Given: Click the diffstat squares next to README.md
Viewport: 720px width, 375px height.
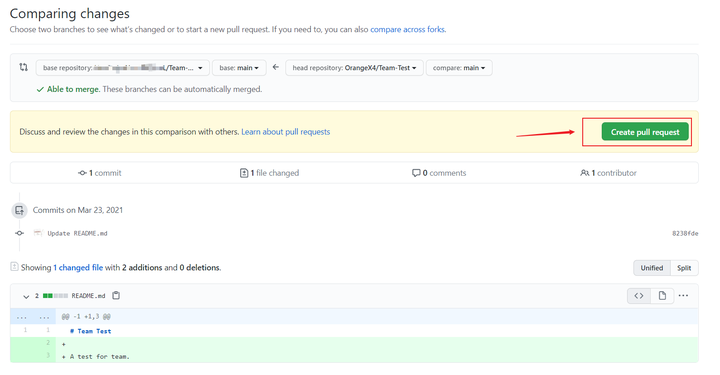Looking at the screenshot, I should point(55,296).
